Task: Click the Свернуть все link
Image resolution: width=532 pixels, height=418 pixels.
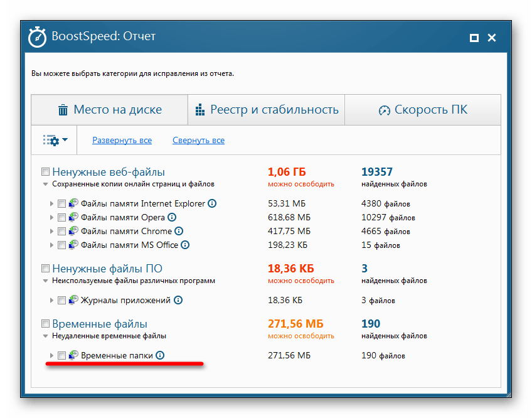Action: 198,141
